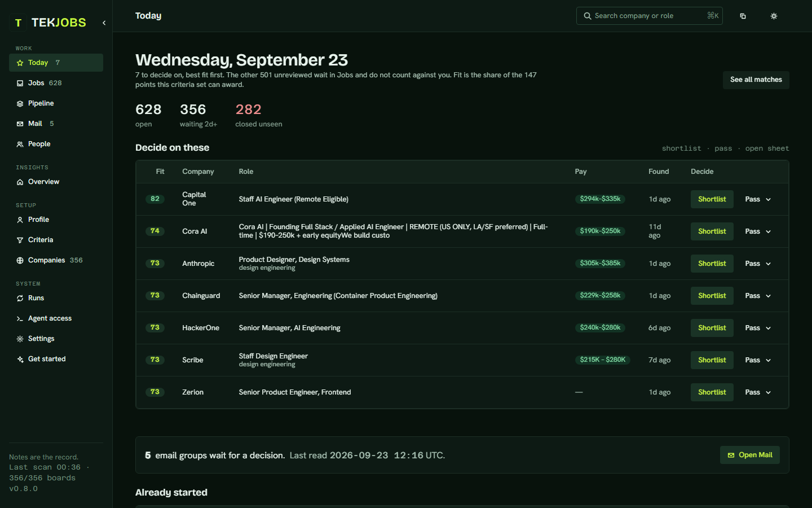Pass on the Capital One job

752,199
